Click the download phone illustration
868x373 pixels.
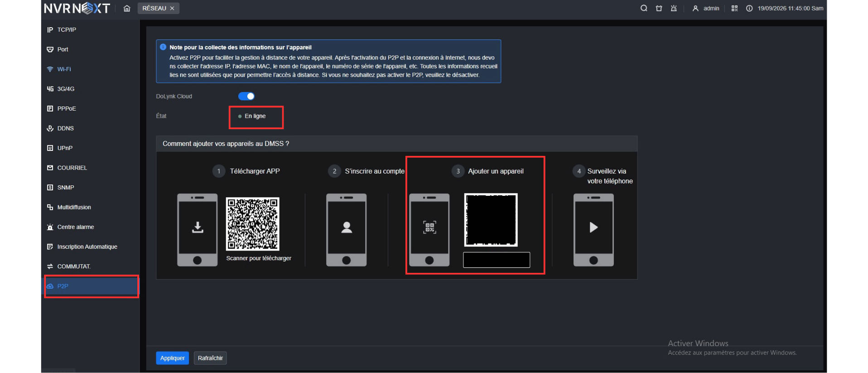[x=198, y=230]
